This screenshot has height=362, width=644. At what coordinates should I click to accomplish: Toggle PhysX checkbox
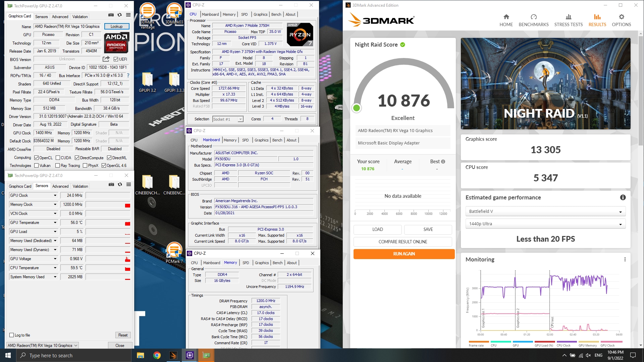[85, 166]
